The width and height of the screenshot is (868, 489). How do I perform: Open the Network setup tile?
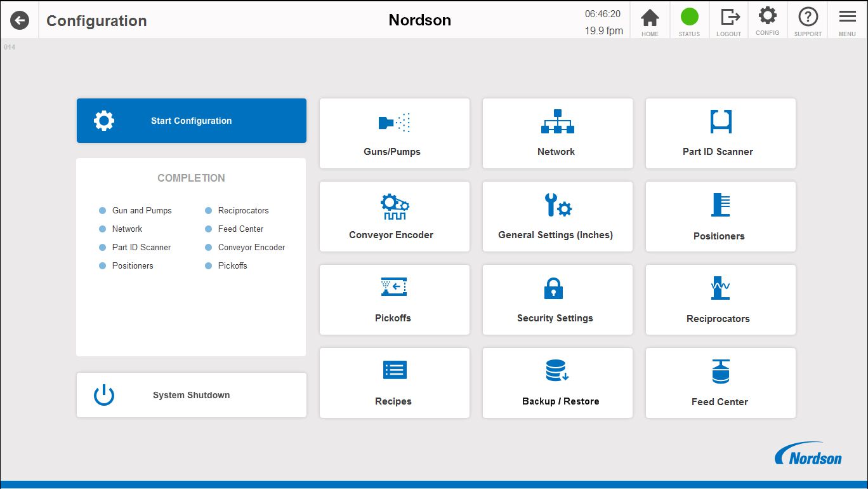click(x=557, y=133)
